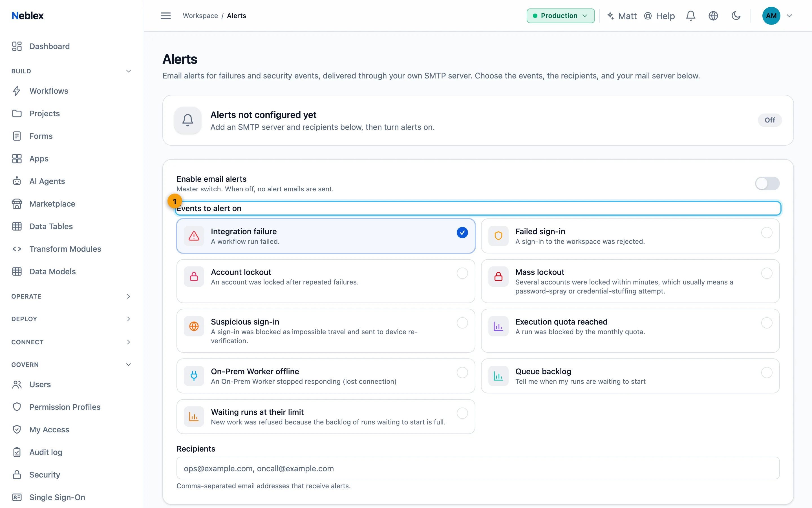This screenshot has width=812, height=508.
Task: Collapse the GOVERN sidebar section
Action: 128,365
